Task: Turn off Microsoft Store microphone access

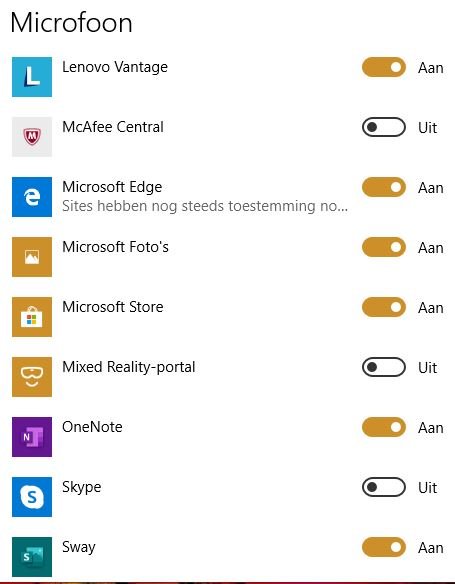Action: tap(384, 307)
